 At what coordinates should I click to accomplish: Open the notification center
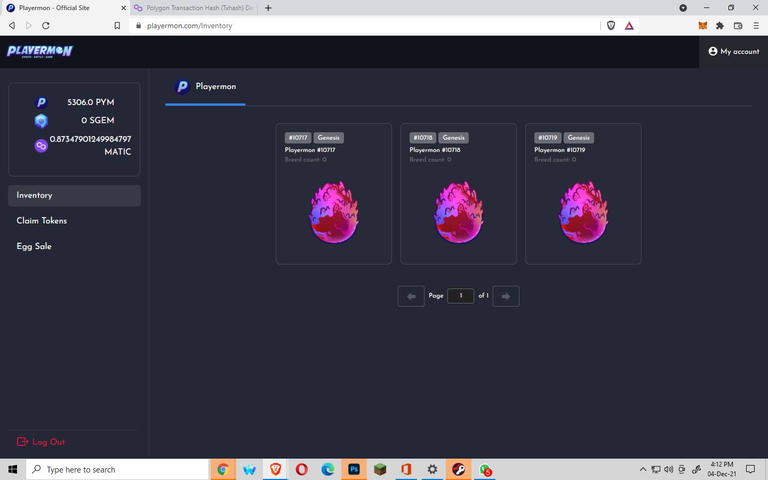(x=750, y=470)
